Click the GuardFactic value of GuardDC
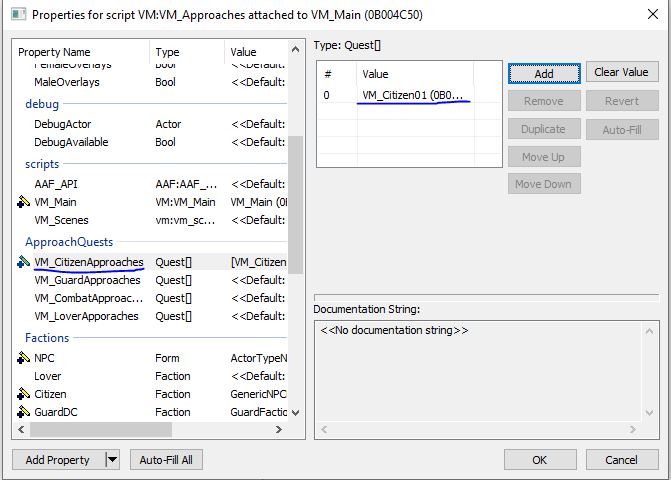671x480 pixels. [x=258, y=412]
